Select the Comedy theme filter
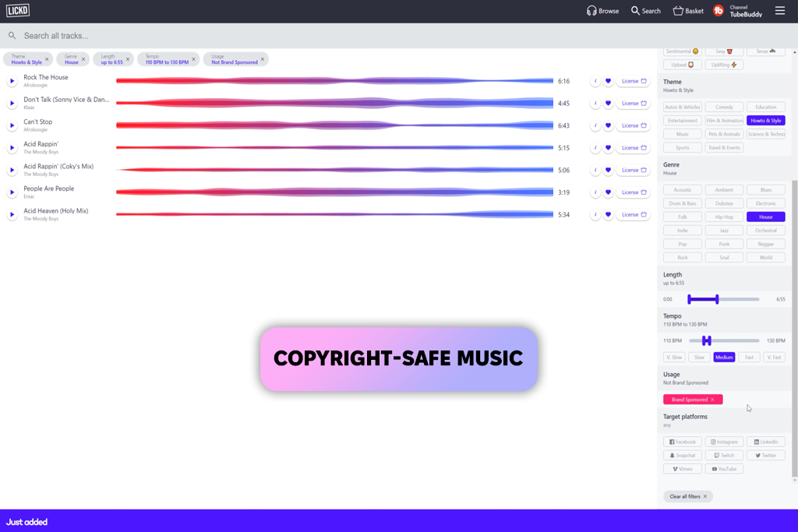The height and width of the screenshot is (532, 798). [724, 107]
